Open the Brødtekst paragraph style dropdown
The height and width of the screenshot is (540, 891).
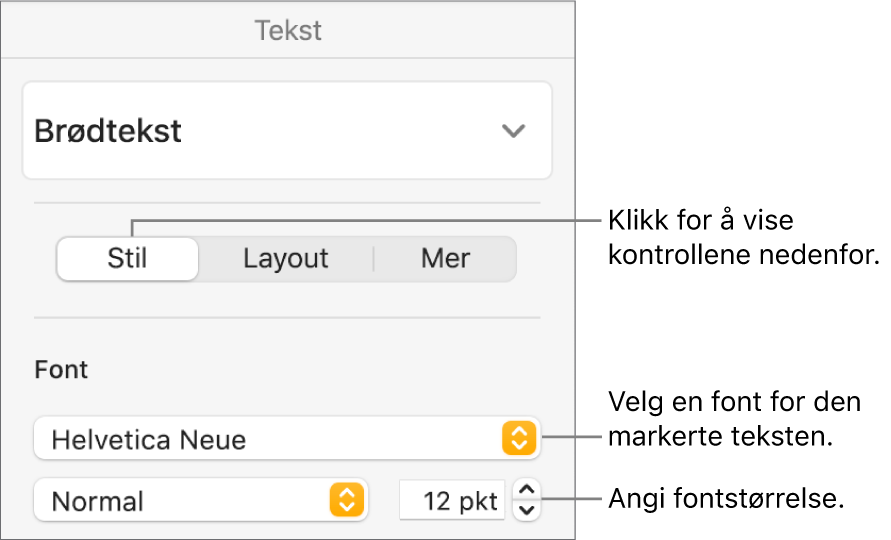[287, 131]
